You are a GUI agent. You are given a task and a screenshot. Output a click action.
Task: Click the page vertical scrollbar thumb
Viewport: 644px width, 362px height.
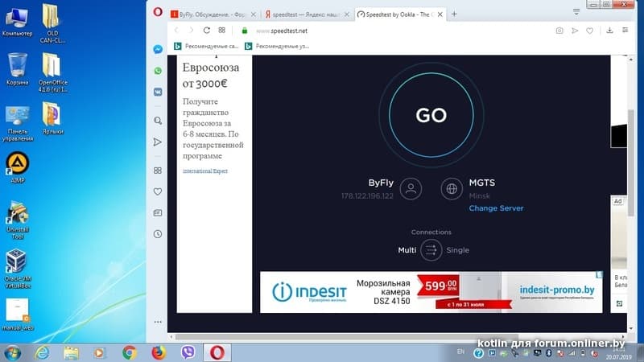631,163
